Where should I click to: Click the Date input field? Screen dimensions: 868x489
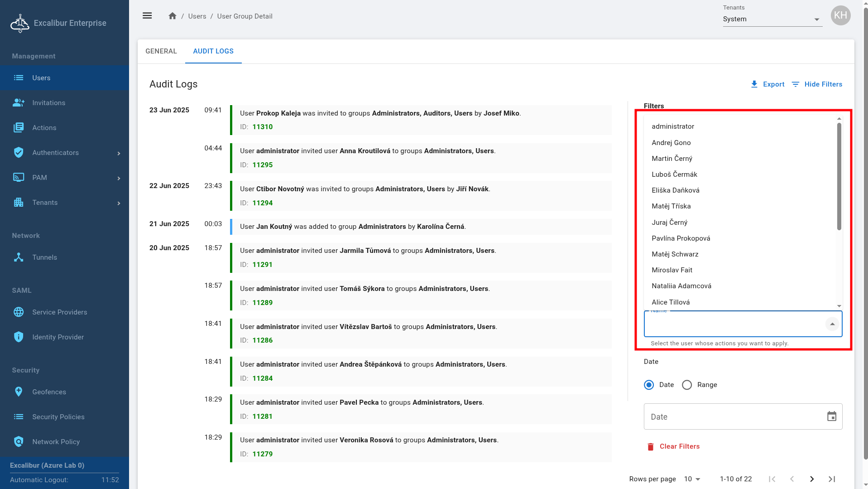(731, 416)
